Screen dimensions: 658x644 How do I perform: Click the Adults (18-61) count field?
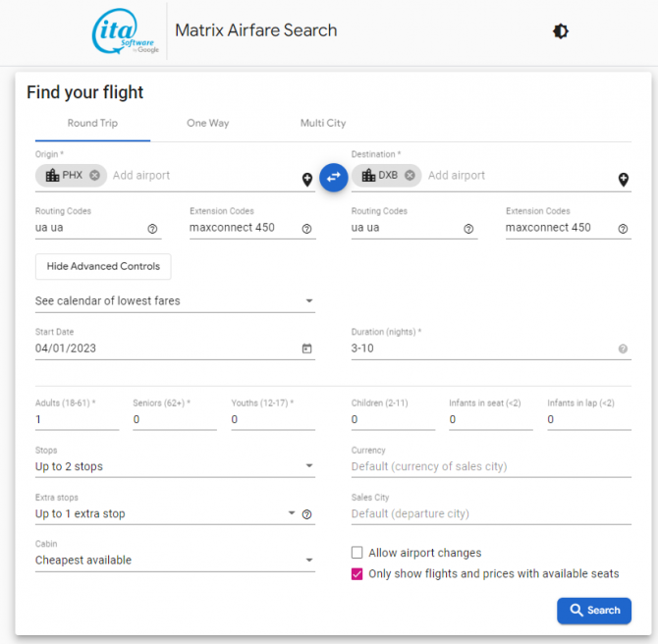click(x=78, y=419)
